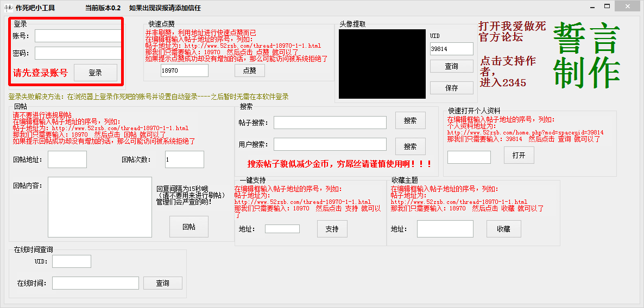644x308 pixels.
Task: Click 点击支持作者,进入2345 text
Action: pos(508,72)
